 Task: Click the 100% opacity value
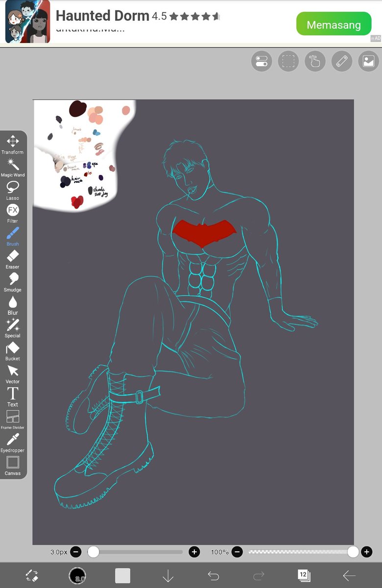pos(220,552)
